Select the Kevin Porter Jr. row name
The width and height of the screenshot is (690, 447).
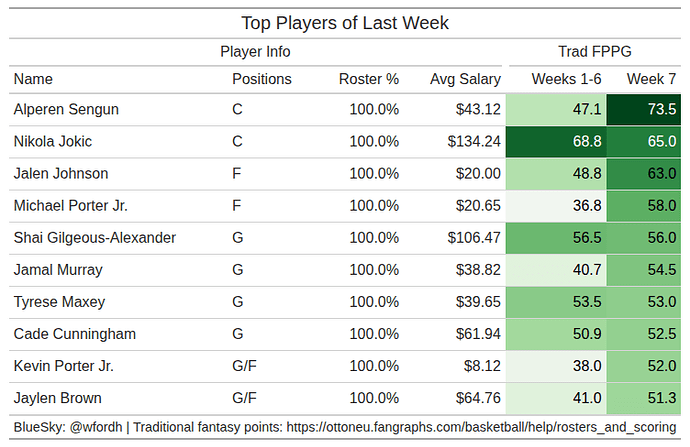[63, 366]
